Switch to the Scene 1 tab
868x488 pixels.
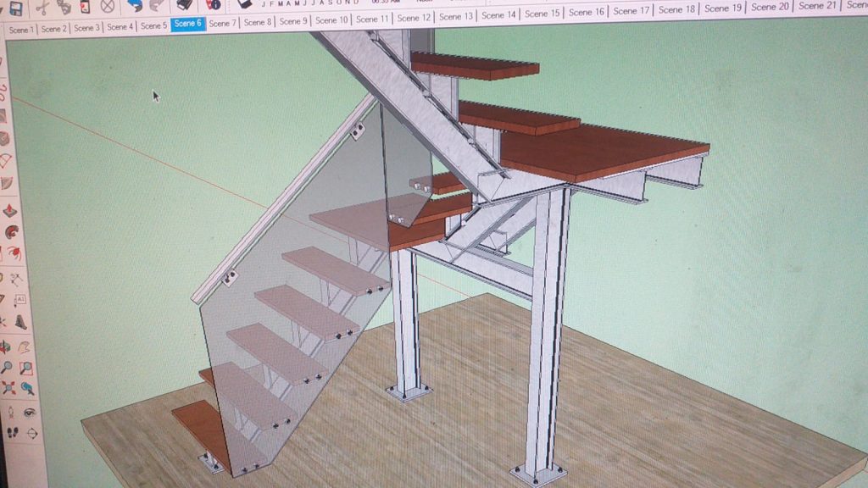click(x=21, y=29)
